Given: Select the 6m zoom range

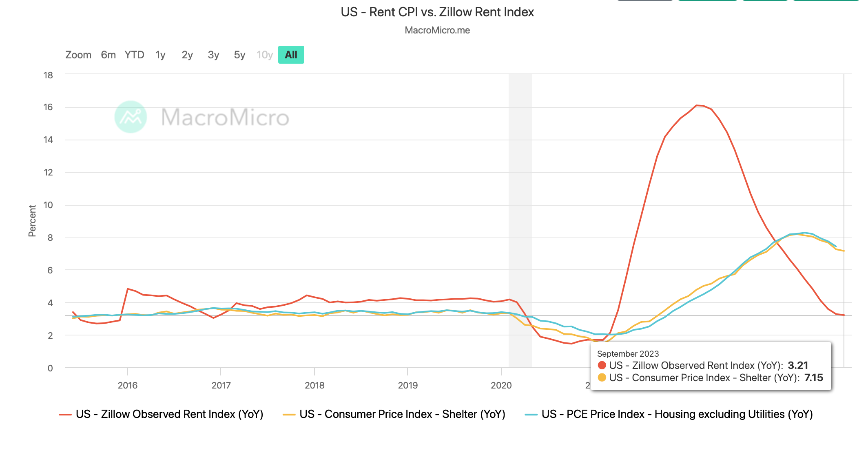Looking at the screenshot, I should pyautogui.click(x=108, y=55).
